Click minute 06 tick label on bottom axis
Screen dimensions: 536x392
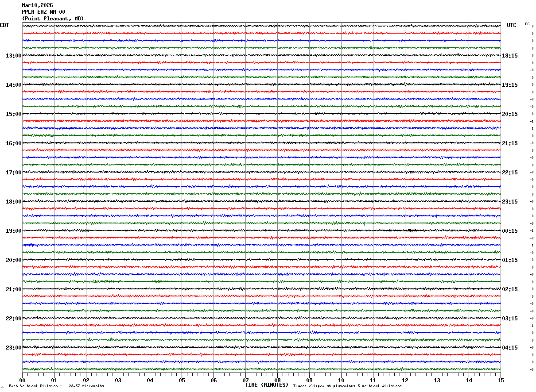click(x=214, y=380)
